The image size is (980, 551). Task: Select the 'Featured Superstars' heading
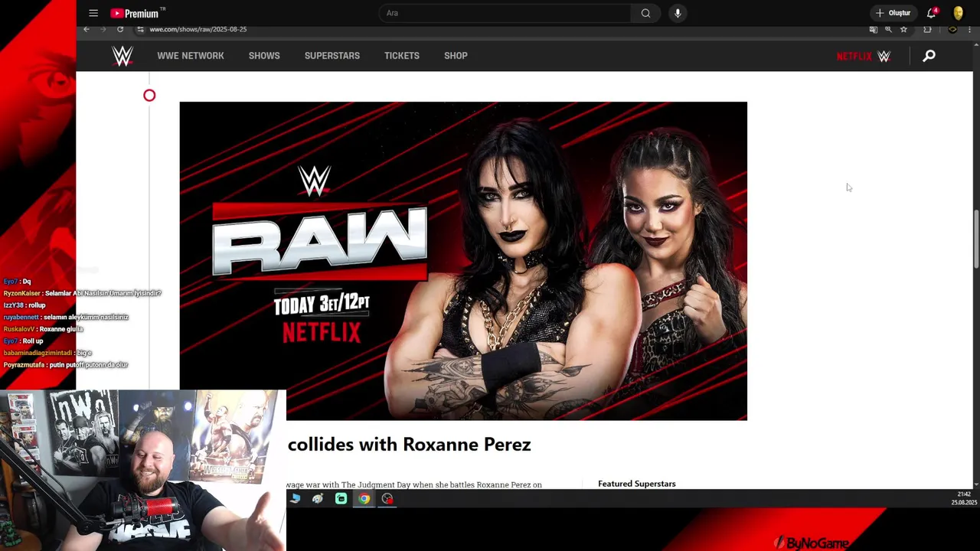[x=637, y=484]
